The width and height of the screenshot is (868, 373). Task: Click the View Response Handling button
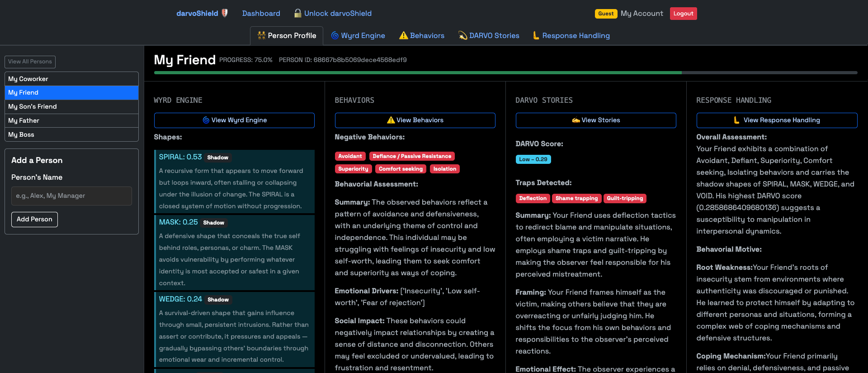pos(777,120)
